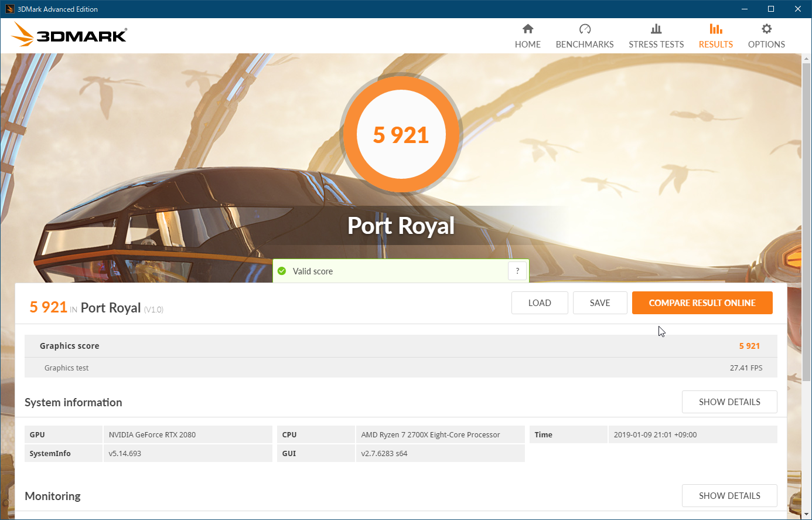The height and width of the screenshot is (520, 812).
Task: Click the question mark help button
Action: [517, 271]
